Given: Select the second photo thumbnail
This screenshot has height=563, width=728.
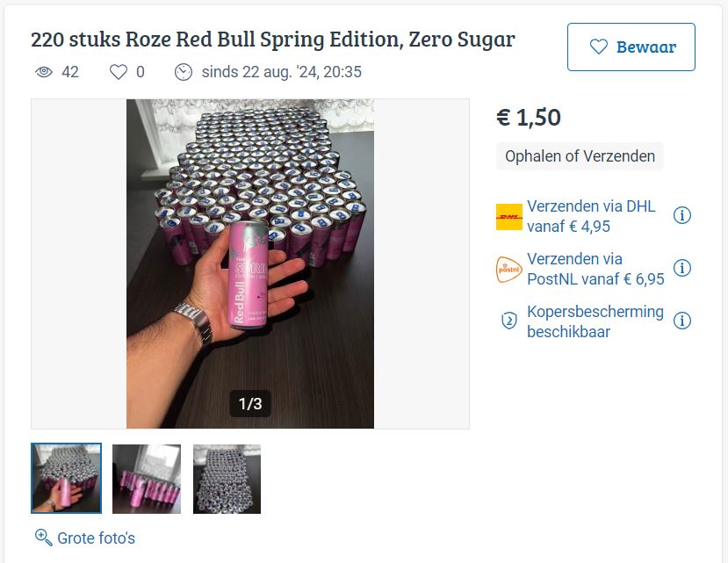Looking at the screenshot, I should 147,479.
